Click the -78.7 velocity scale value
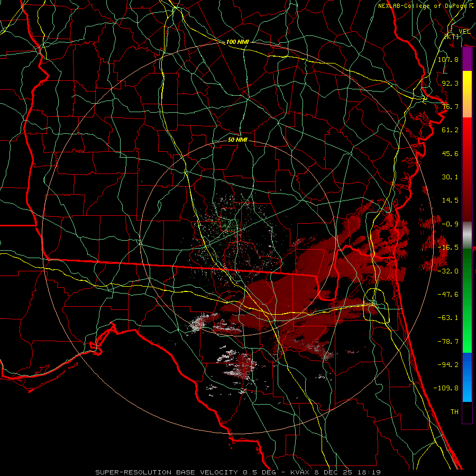 pos(448,342)
